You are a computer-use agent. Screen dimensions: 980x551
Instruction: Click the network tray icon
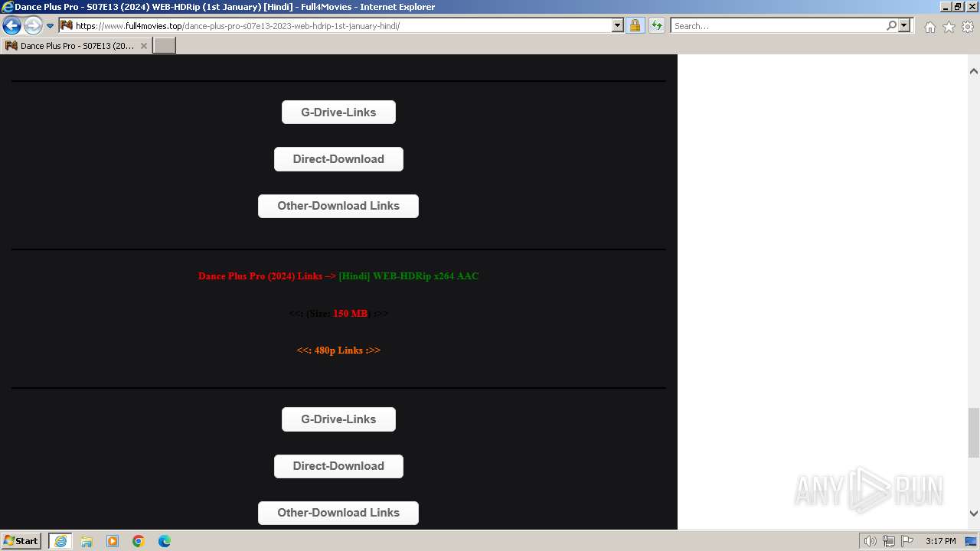(889, 541)
